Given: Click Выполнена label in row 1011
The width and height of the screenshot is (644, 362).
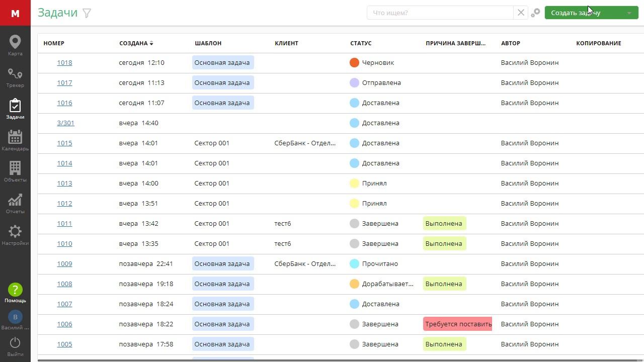Looking at the screenshot, I should point(444,223).
